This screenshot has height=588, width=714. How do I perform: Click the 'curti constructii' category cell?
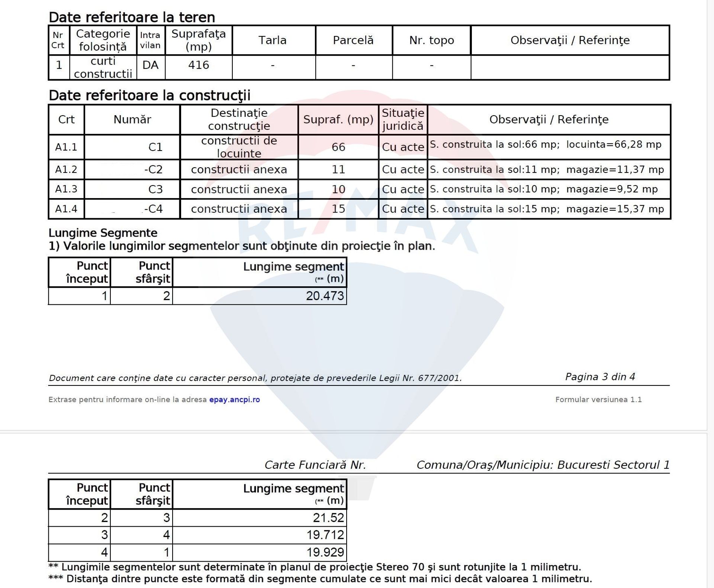pos(103,67)
